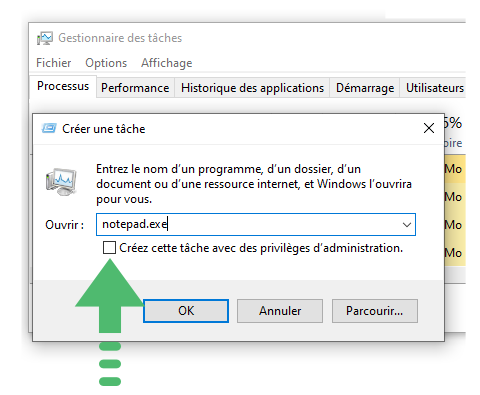Confirm with the OK button
This screenshot has height=395, width=480.
tap(186, 311)
